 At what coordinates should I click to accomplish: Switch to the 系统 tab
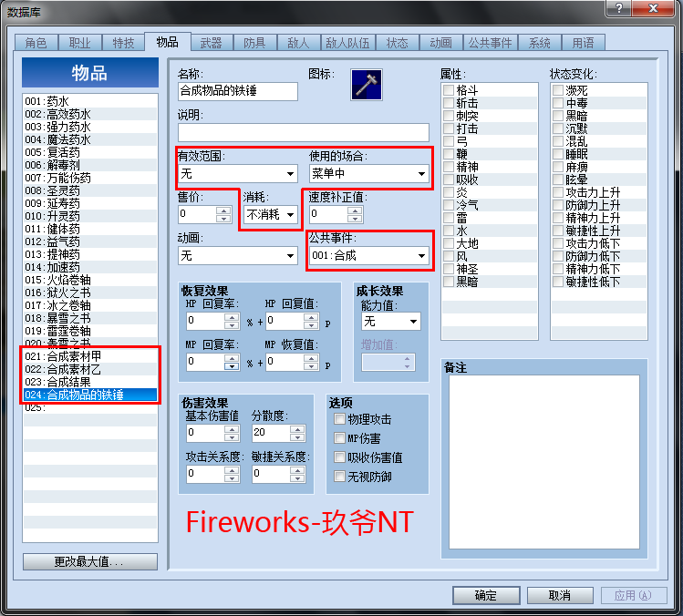click(x=539, y=43)
